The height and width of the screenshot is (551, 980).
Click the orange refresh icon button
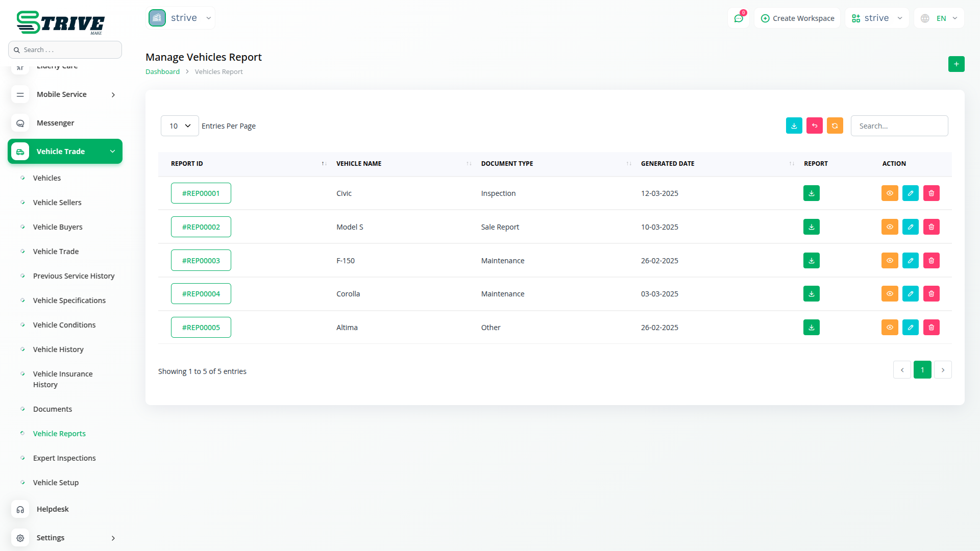pyautogui.click(x=835, y=126)
